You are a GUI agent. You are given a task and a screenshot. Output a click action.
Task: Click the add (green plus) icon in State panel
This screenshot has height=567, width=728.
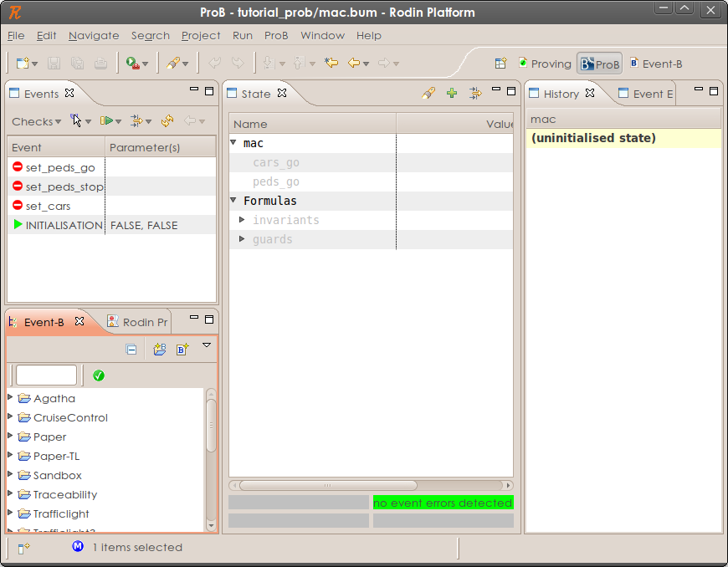click(452, 94)
